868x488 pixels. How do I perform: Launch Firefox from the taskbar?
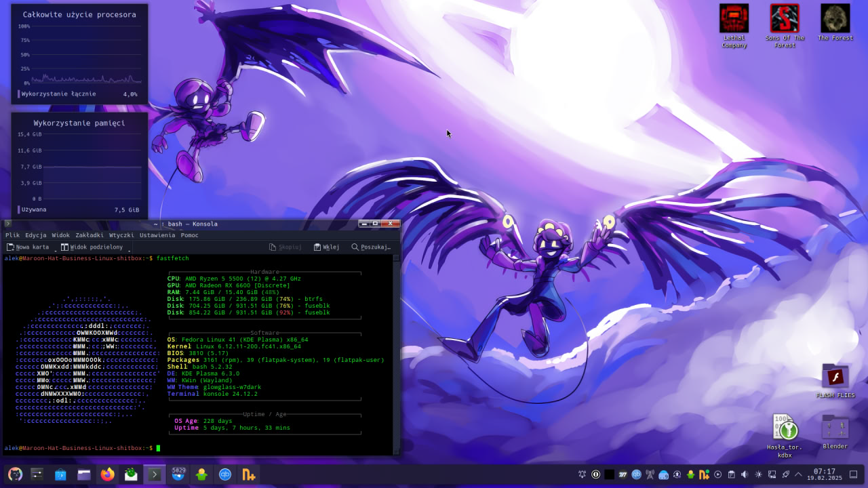click(x=107, y=474)
